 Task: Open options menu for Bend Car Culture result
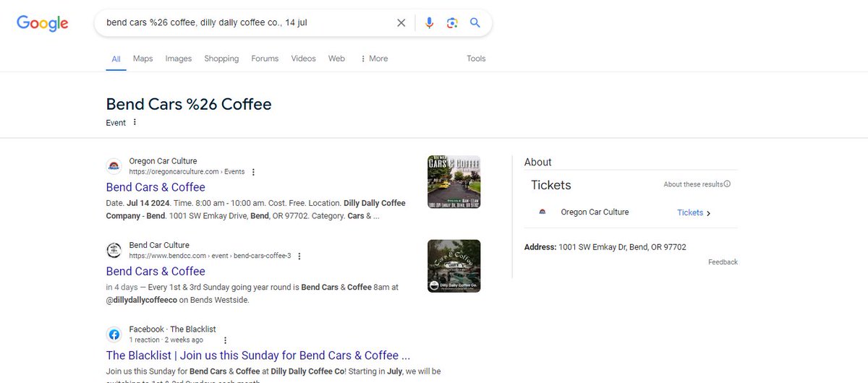pos(299,256)
